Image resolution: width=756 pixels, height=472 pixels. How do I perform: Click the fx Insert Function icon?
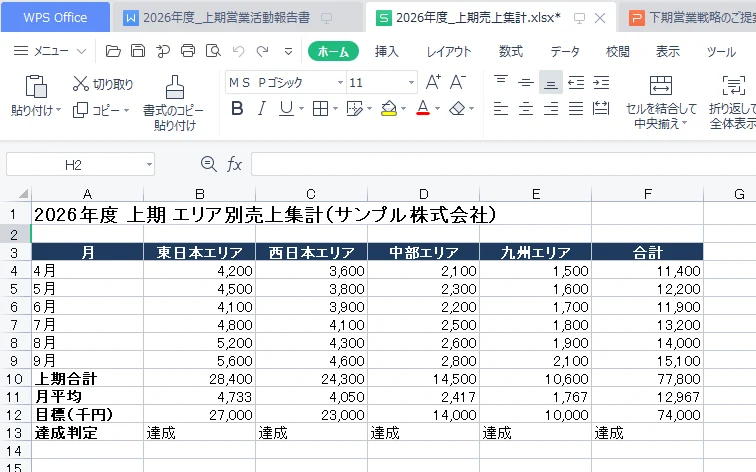tap(234, 164)
